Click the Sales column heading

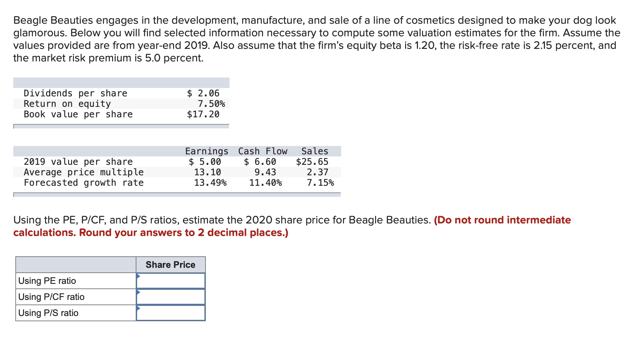tap(315, 151)
